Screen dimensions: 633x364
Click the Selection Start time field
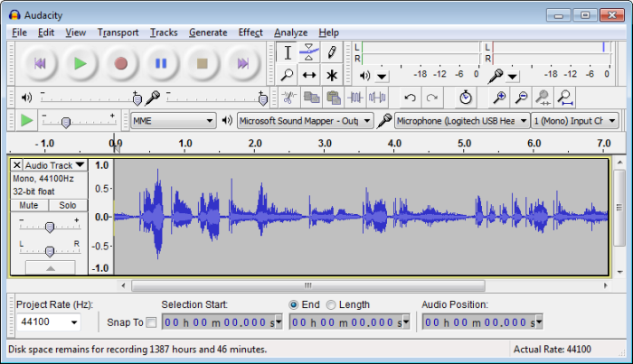[x=222, y=322]
